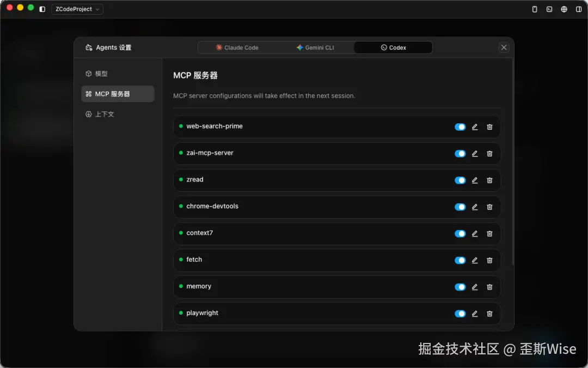Image resolution: width=588 pixels, height=368 pixels.
Task: Click the zai-mcp-server name
Action: coord(210,153)
